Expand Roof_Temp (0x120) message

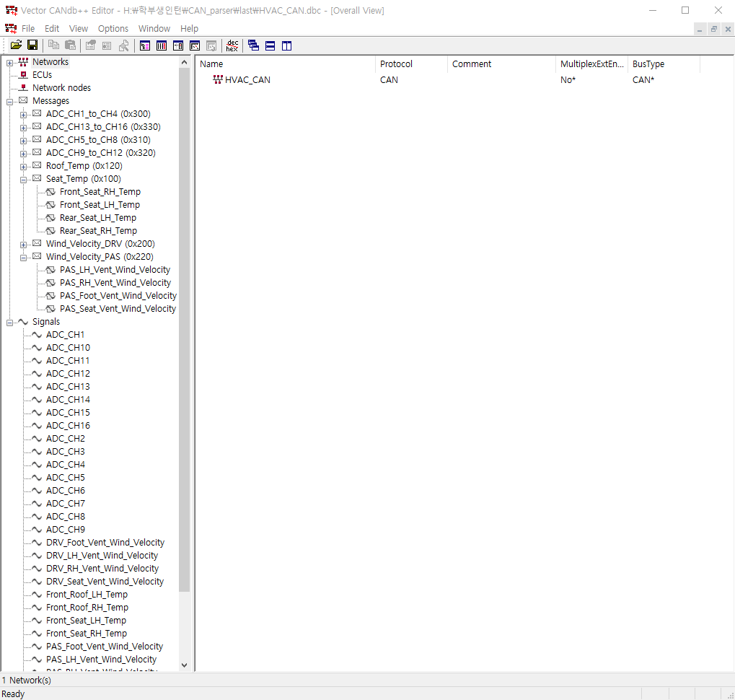pos(23,167)
